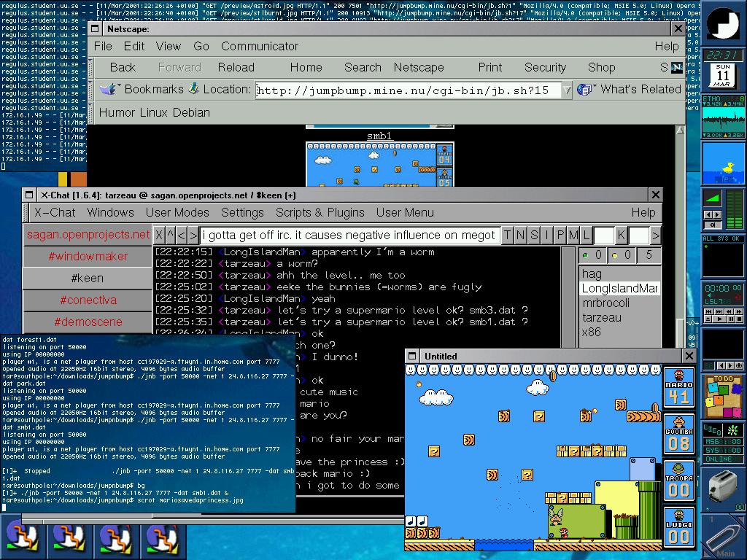
Task: Toggle channel mode T in X-Chat
Action: (508, 236)
